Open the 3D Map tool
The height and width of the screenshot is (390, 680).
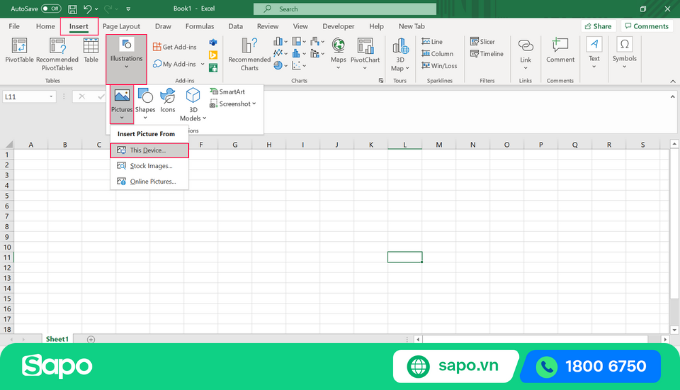tap(400, 55)
